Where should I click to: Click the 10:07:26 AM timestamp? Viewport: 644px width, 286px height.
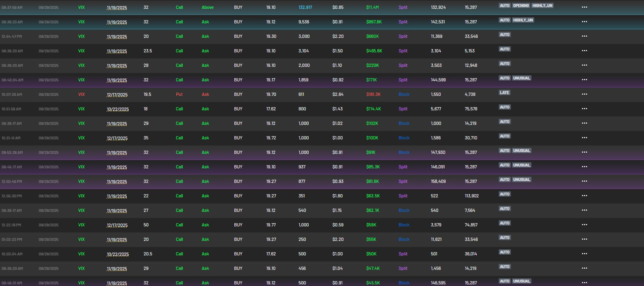pos(12,94)
